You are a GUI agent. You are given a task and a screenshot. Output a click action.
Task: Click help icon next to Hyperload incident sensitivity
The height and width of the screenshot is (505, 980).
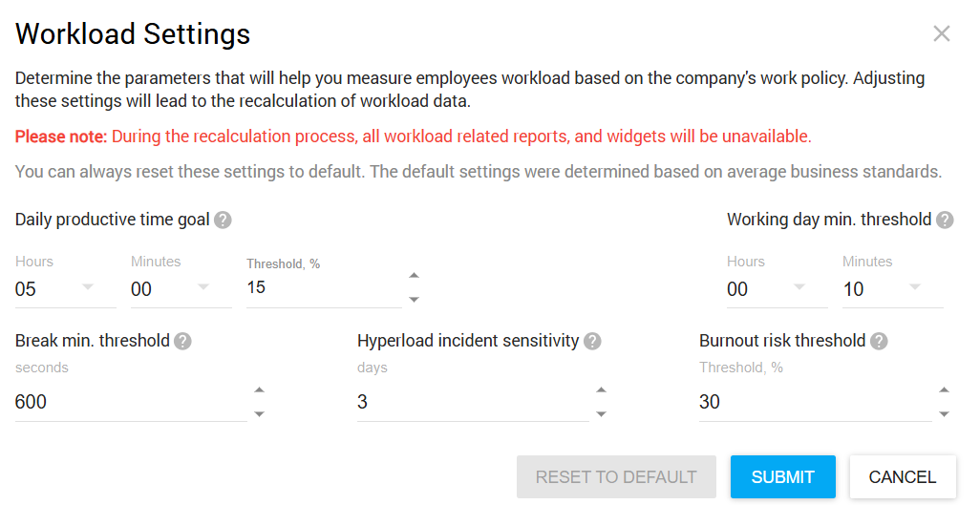(592, 341)
